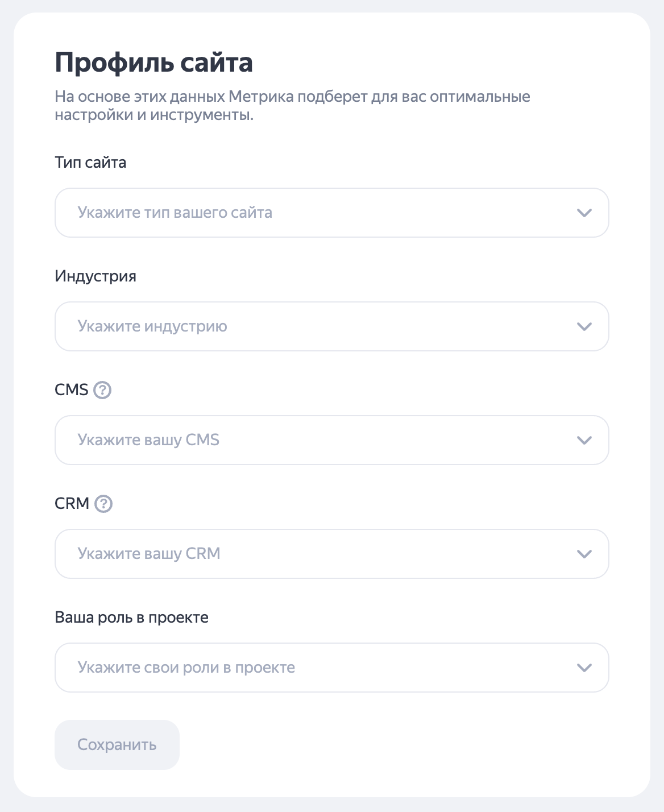This screenshot has width=664, height=812.
Task: Click the "Тип сайта" field label
Action: pyautogui.click(x=90, y=163)
